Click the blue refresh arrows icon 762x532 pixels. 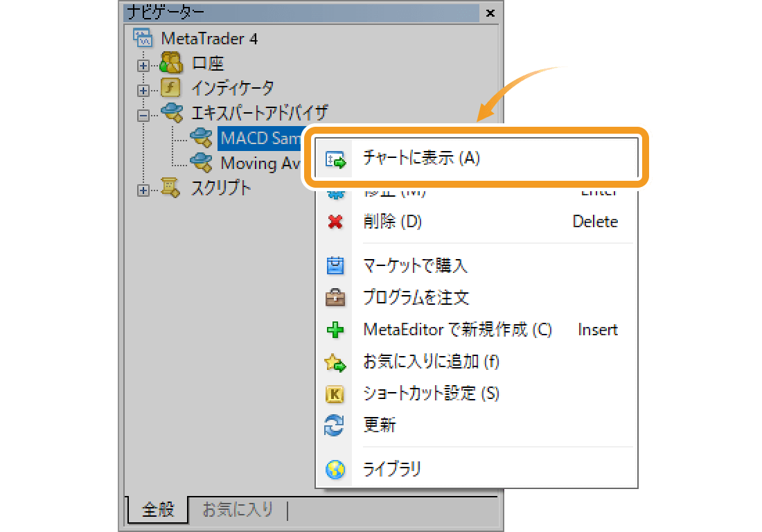[335, 425]
